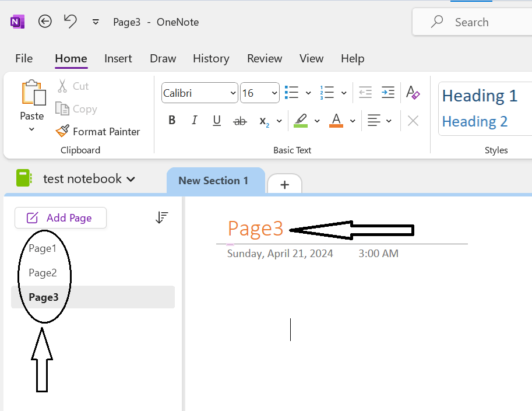Toggle Strikethrough formatting
Image resolution: width=532 pixels, height=411 pixels.
point(240,121)
